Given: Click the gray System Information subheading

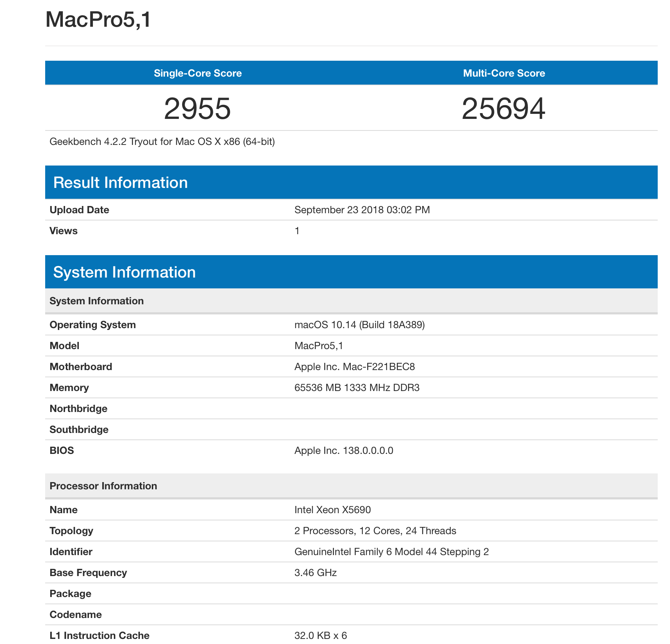Looking at the screenshot, I should pyautogui.click(x=351, y=301).
